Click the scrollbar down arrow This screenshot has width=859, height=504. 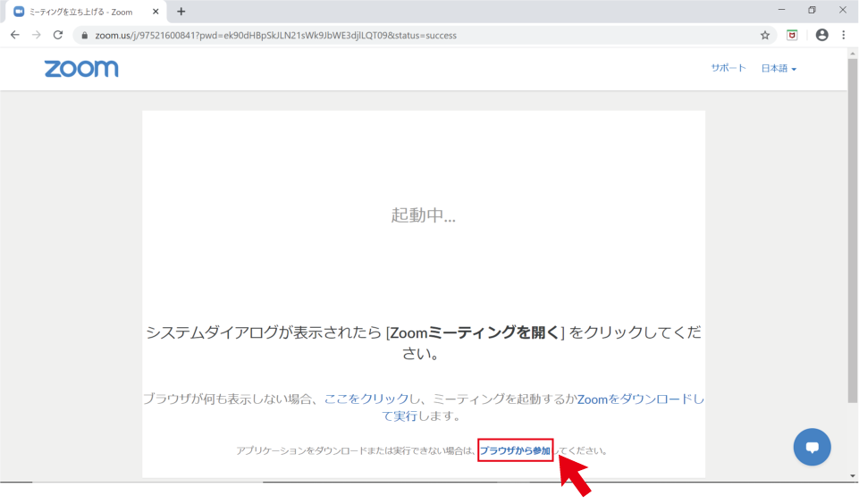(x=852, y=476)
